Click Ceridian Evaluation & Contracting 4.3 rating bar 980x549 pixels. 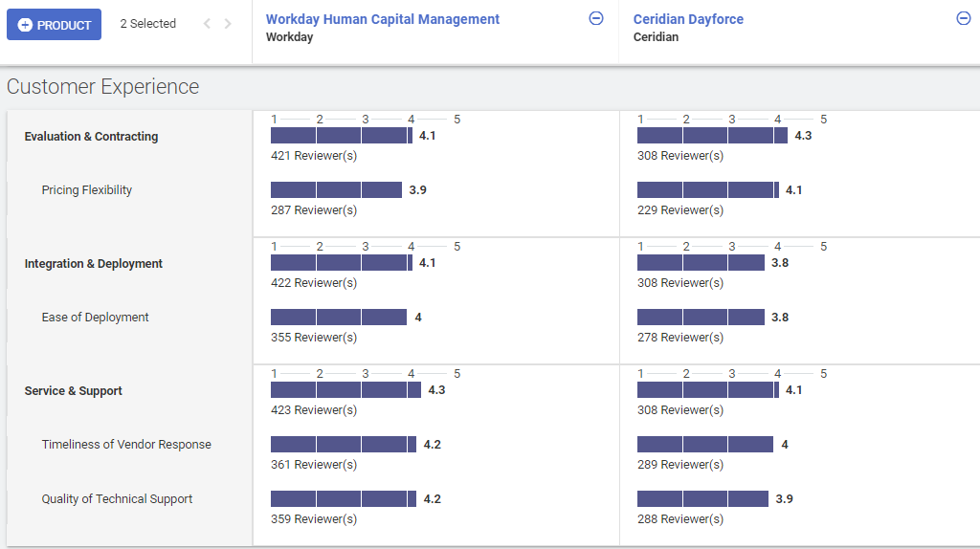point(712,136)
